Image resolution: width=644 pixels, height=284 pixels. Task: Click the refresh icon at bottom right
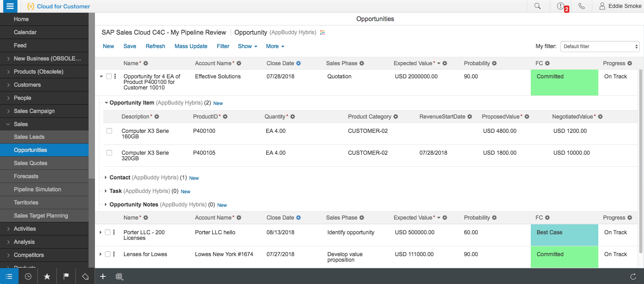(x=633, y=276)
